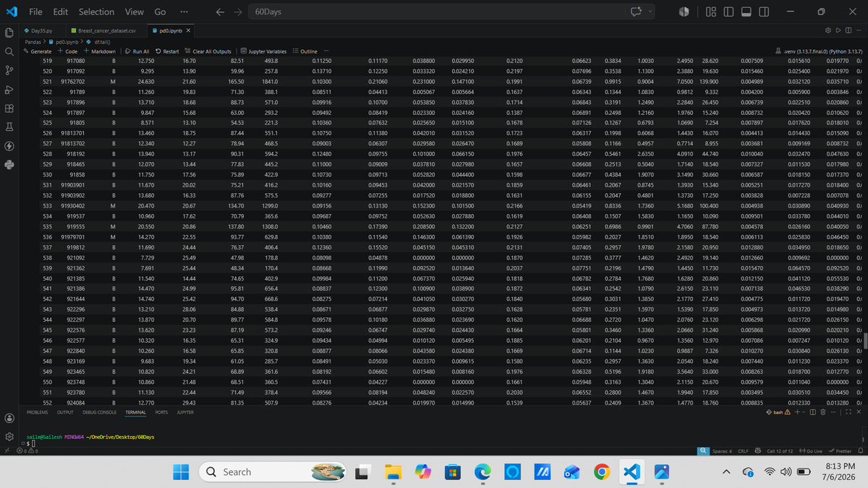Open the View menu

point(135,12)
